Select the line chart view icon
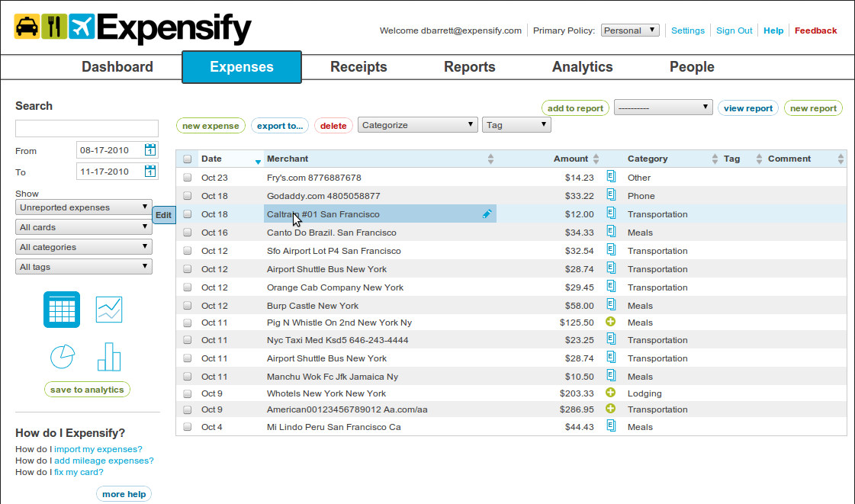Screen dimensions: 855x504 [109, 309]
